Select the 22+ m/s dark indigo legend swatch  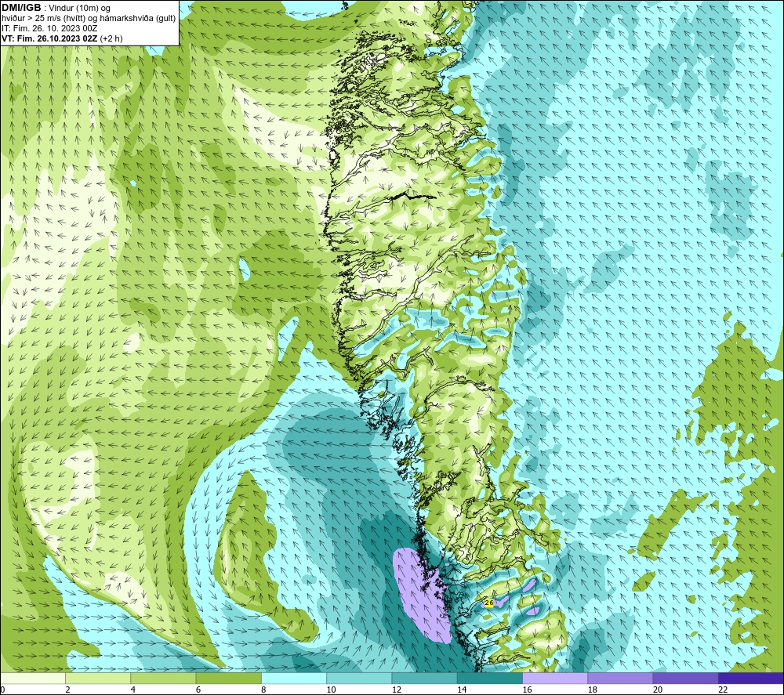(750, 678)
